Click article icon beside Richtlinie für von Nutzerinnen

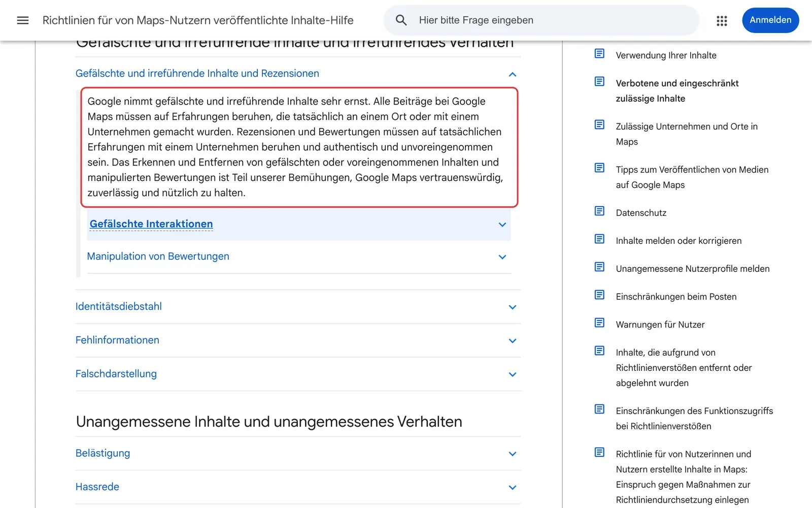pyautogui.click(x=599, y=452)
